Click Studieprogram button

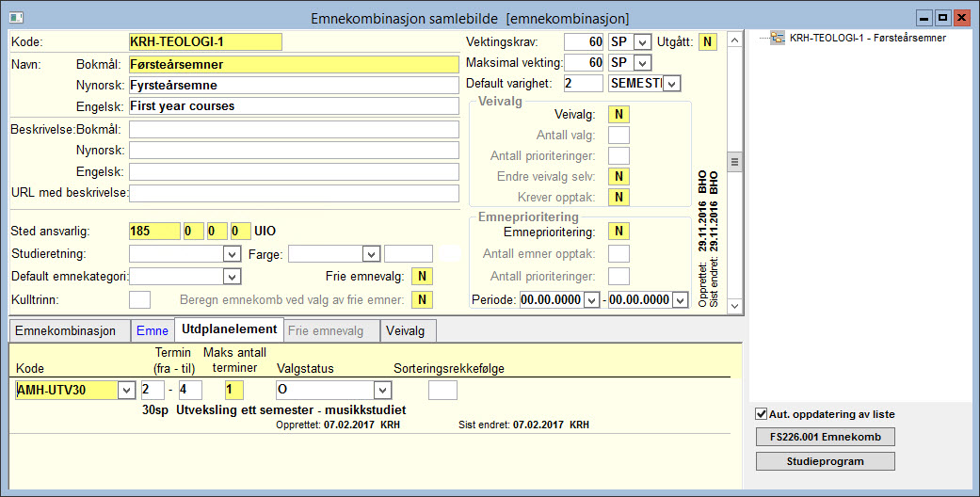click(x=825, y=461)
